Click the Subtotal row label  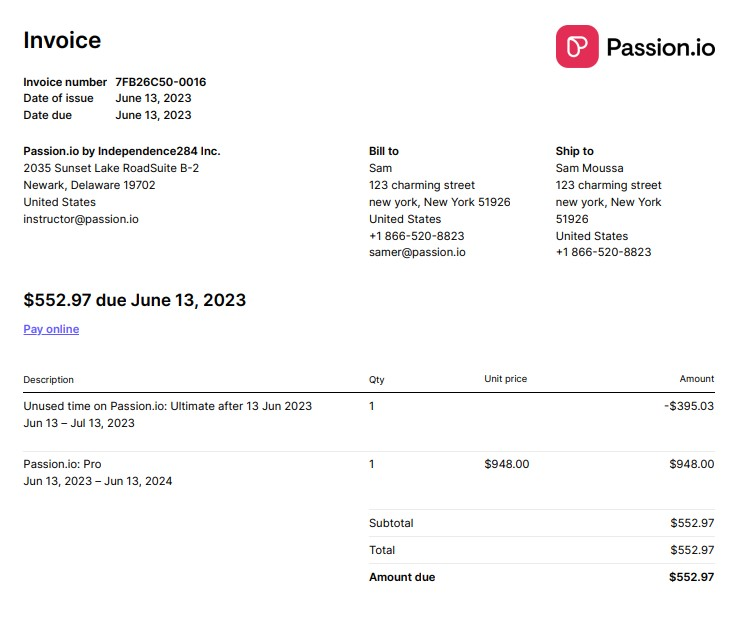pos(391,523)
